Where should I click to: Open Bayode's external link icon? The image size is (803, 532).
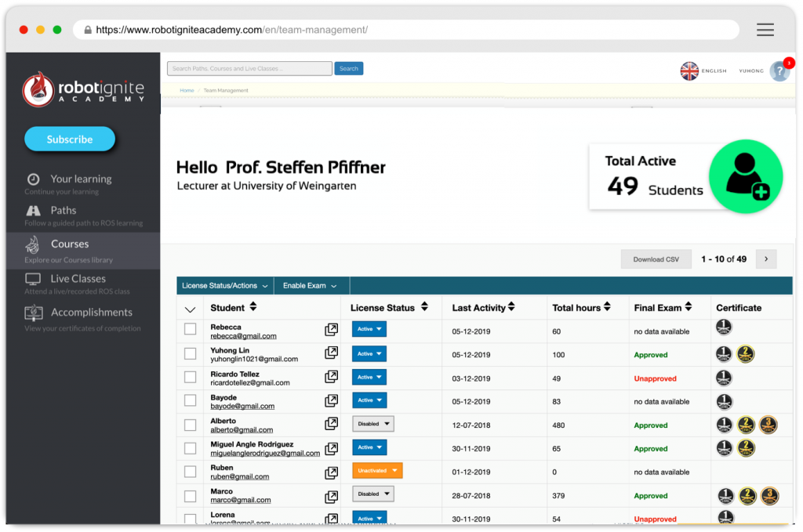(332, 400)
